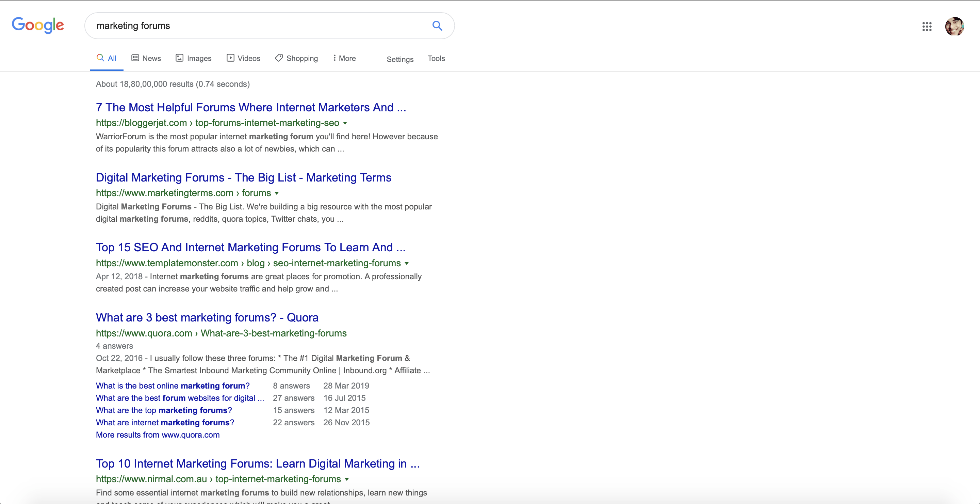Switch to the Videos tab

click(244, 58)
